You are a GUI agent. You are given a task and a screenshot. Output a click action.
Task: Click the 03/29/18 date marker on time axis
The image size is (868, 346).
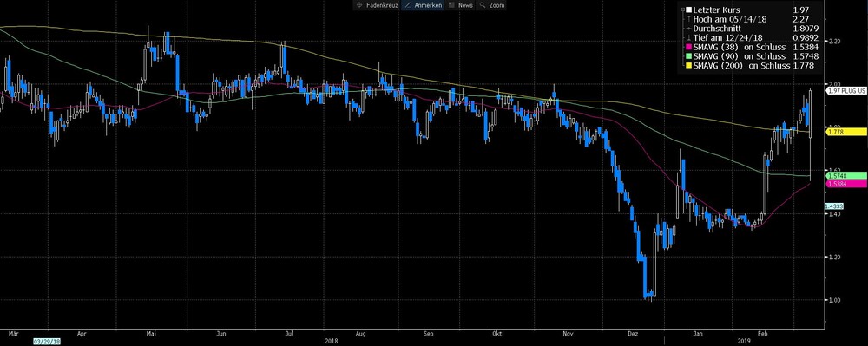[47, 342]
